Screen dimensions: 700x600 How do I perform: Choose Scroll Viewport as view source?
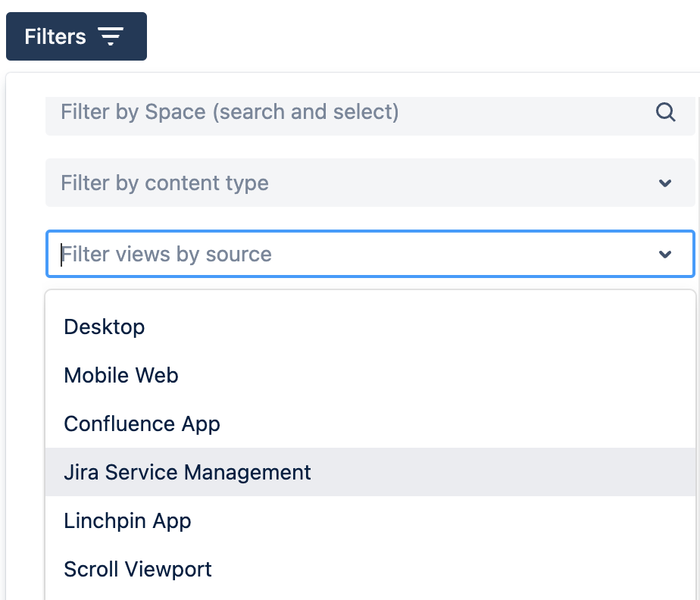pos(137,569)
